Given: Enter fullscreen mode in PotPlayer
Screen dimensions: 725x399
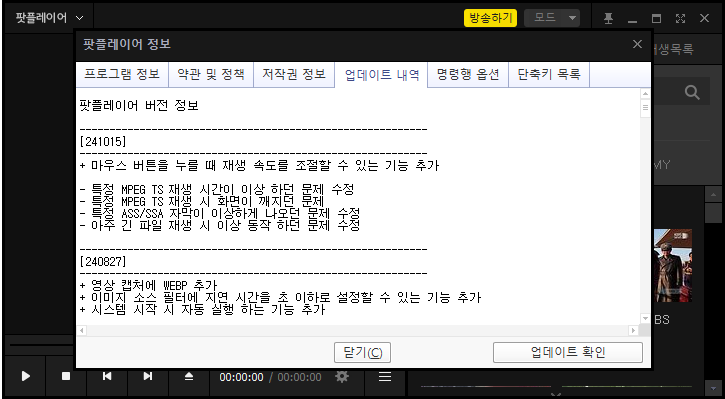Looking at the screenshot, I should pos(680,18).
